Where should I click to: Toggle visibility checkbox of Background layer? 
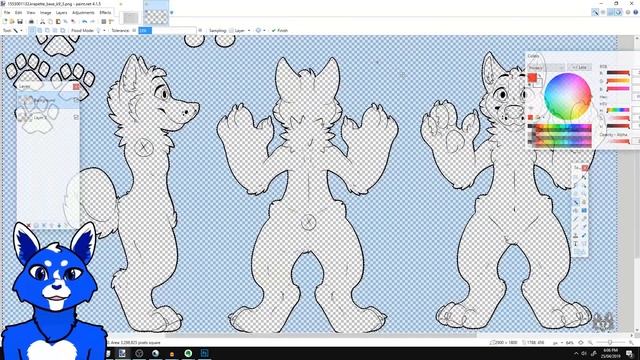pyautogui.click(x=76, y=100)
